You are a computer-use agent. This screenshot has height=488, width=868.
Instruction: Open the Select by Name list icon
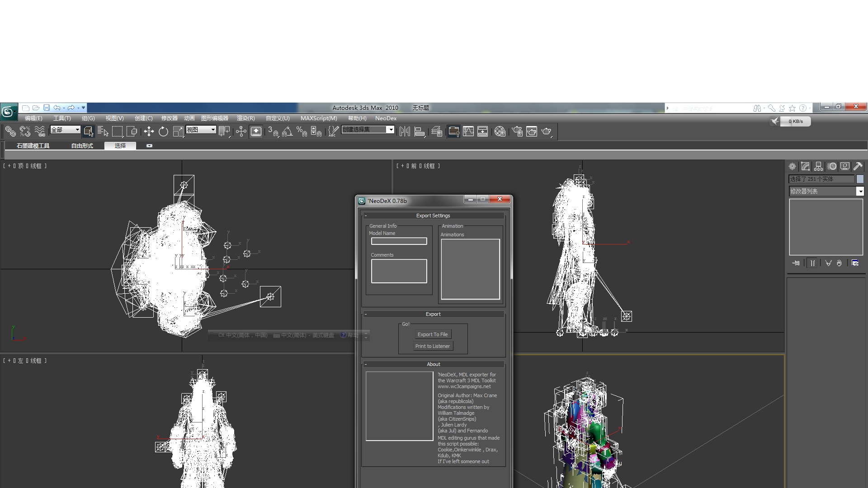tap(103, 131)
